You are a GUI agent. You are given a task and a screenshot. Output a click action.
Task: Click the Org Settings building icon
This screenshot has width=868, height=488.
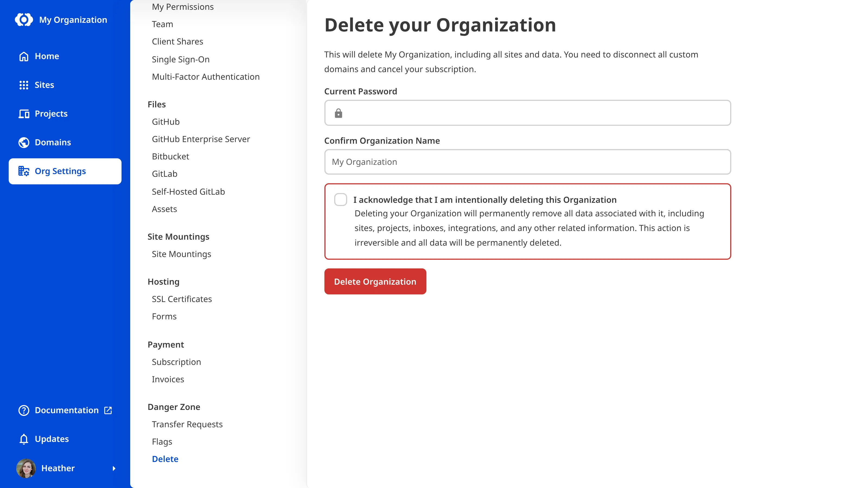pyautogui.click(x=24, y=171)
